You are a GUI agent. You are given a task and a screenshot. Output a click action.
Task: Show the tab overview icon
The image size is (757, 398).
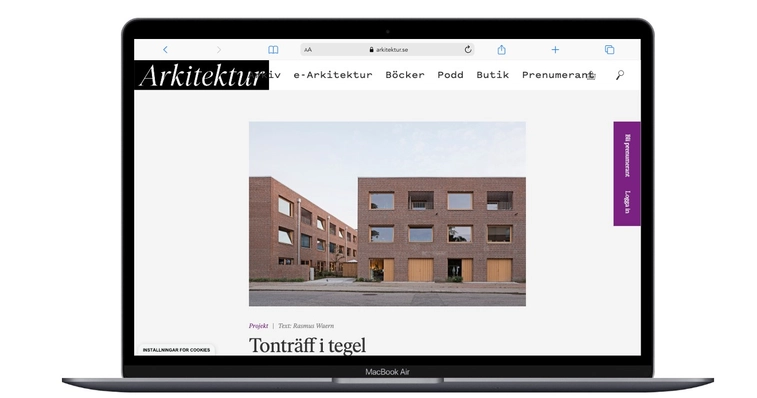point(609,49)
